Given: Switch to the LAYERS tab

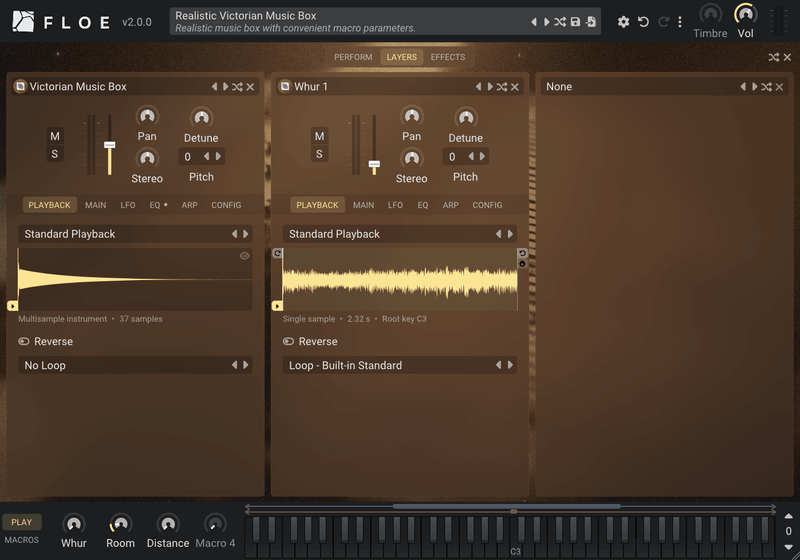Looking at the screenshot, I should tap(402, 57).
